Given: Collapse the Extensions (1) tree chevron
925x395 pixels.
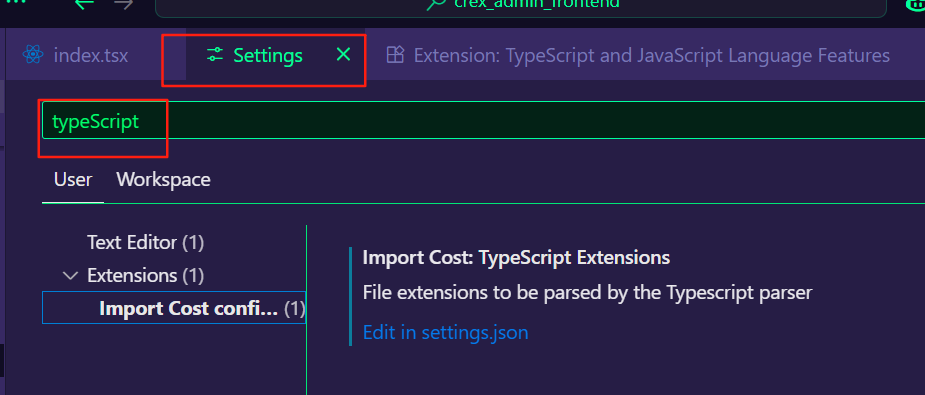Looking at the screenshot, I should 71,275.
